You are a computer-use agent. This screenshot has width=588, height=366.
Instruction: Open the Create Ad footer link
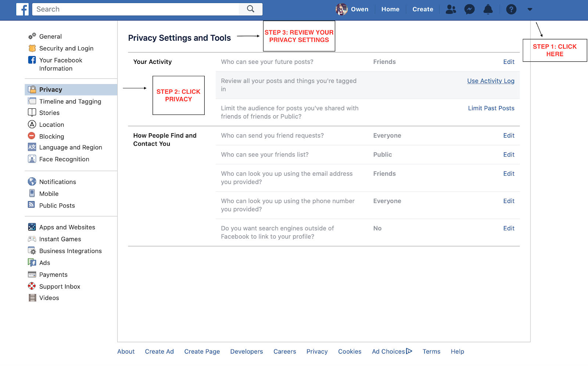coord(159,351)
